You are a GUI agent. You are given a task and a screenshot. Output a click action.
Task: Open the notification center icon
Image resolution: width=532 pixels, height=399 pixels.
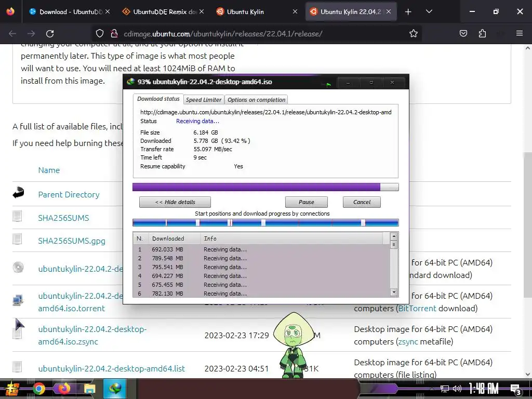click(x=515, y=389)
